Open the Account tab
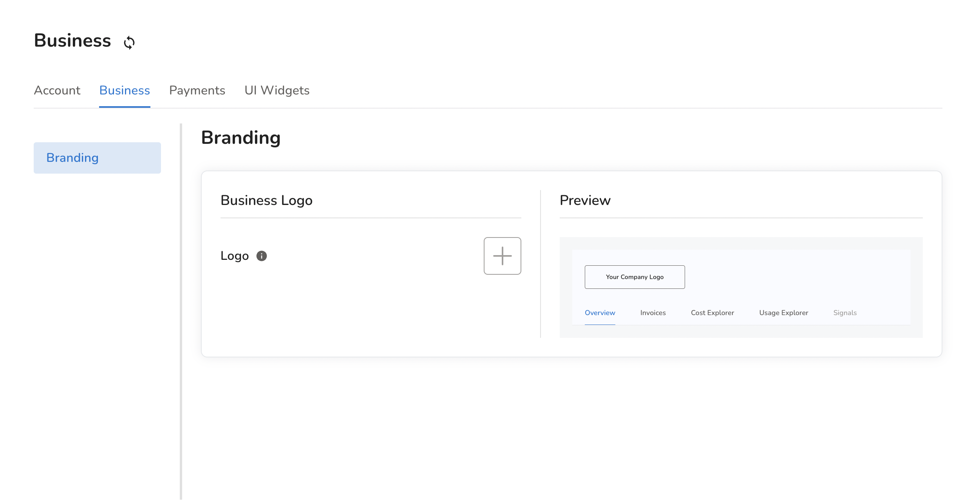This screenshot has height=504, width=980. 57,91
